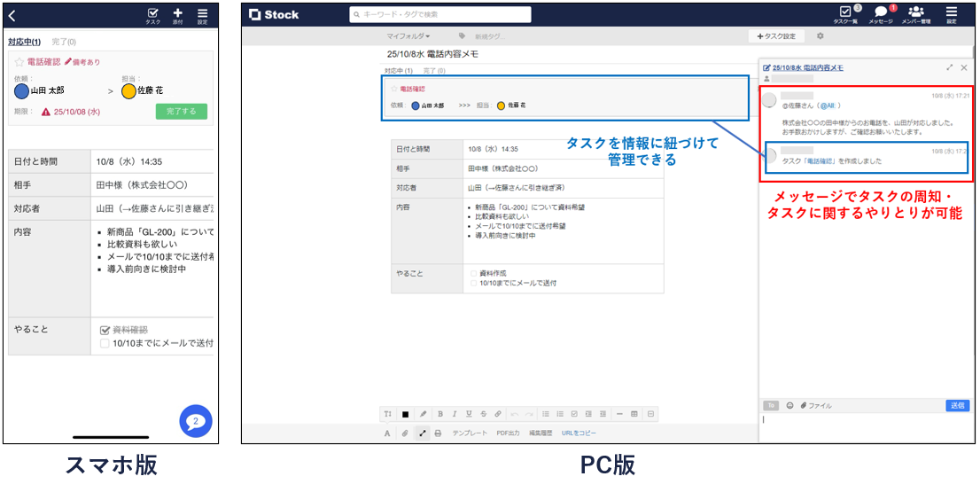980x492 pixels.
Task: Attach ファイル in the message composer
Action: click(816, 406)
